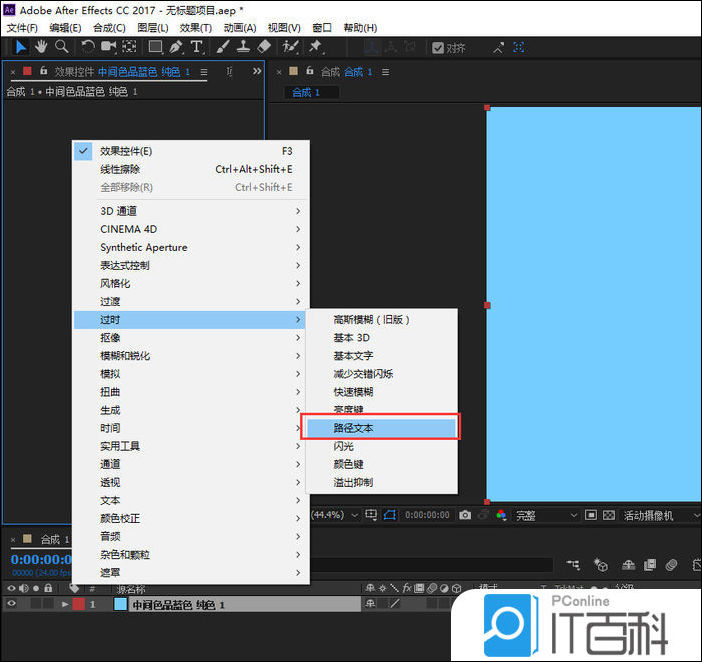The height and width of the screenshot is (662, 702).
Task: Select the Rectangle shape tool
Action: point(155,47)
